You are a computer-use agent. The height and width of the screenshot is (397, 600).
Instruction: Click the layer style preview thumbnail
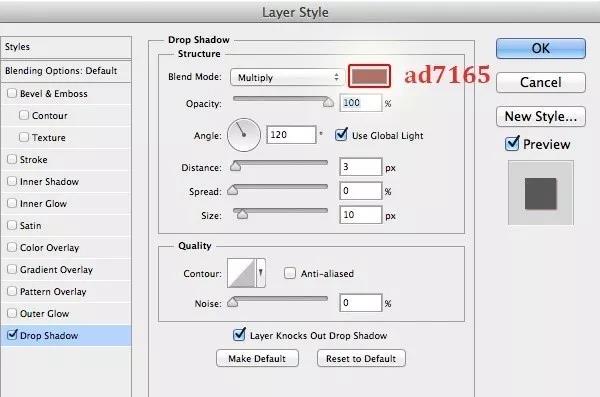[540, 193]
